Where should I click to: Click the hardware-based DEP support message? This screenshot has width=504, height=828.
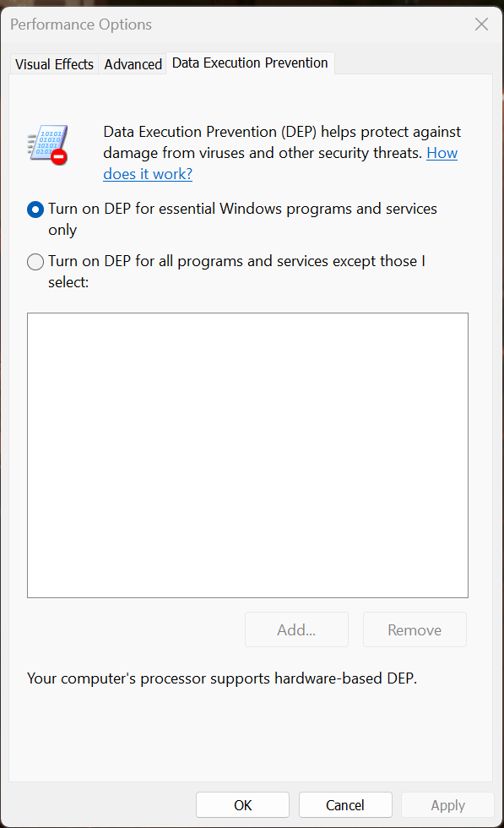pyautogui.click(x=222, y=678)
